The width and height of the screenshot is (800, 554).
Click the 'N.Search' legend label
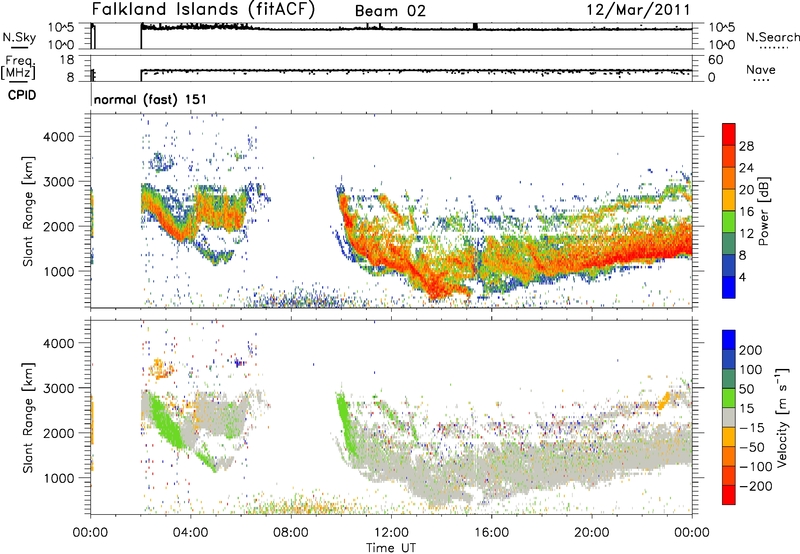[x=772, y=37]
